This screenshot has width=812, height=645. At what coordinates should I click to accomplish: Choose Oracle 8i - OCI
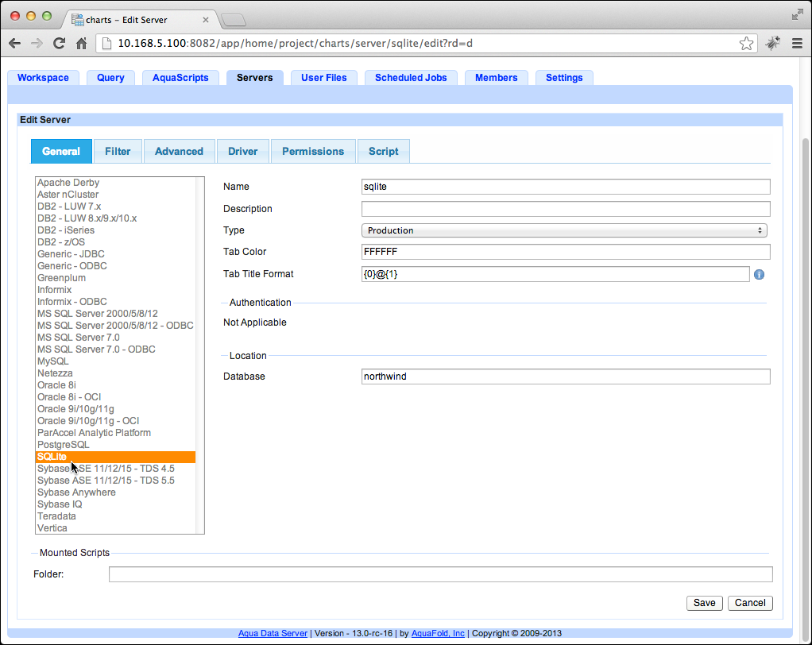point(115,397)
